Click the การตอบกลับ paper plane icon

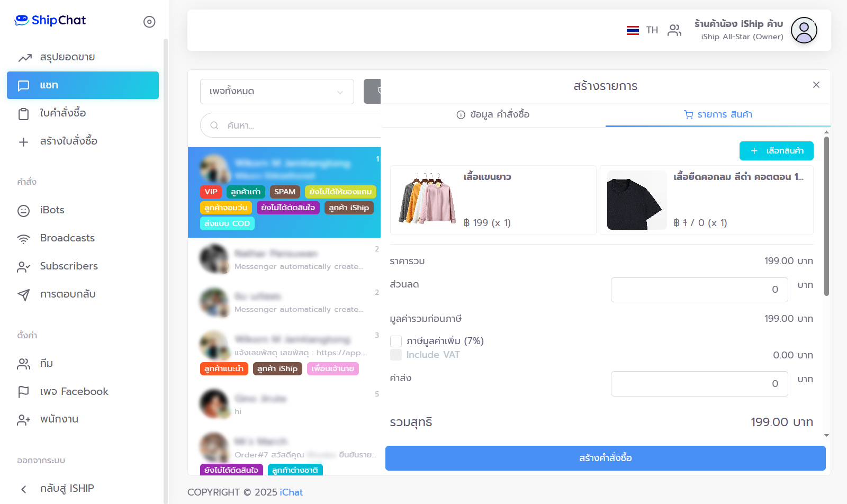24,295
